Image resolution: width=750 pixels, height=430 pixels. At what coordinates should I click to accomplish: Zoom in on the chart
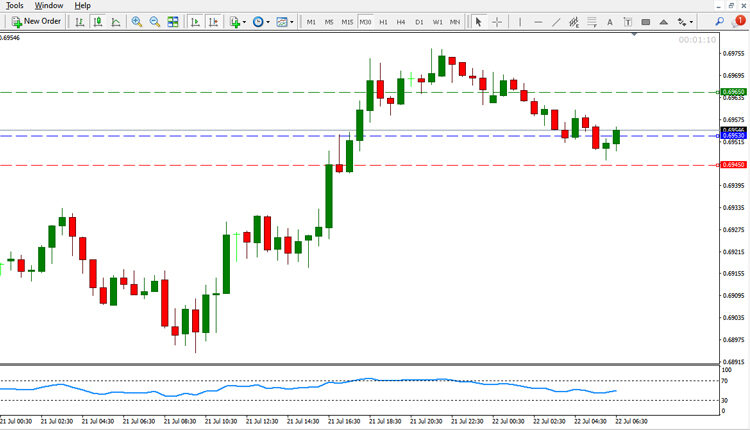137,22
